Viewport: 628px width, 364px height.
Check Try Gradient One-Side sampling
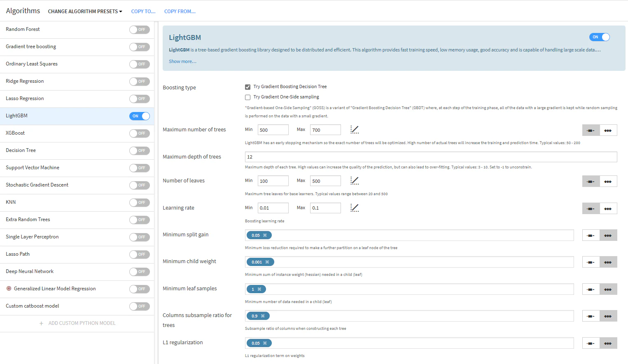(247, 97)
